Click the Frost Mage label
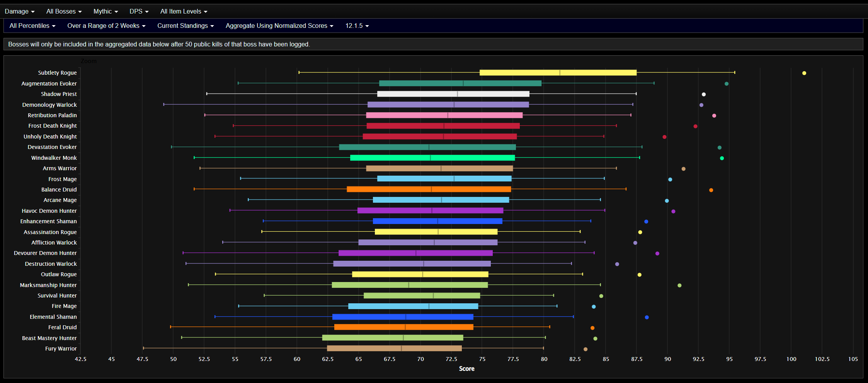This screenshot has height=383, width=868. (63, 179)
